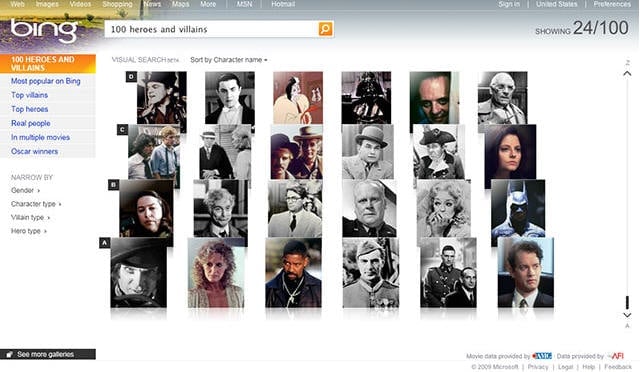
Task: Open the man in suit and tie on a blue background in the bottom row
Action: coord(526,273)
